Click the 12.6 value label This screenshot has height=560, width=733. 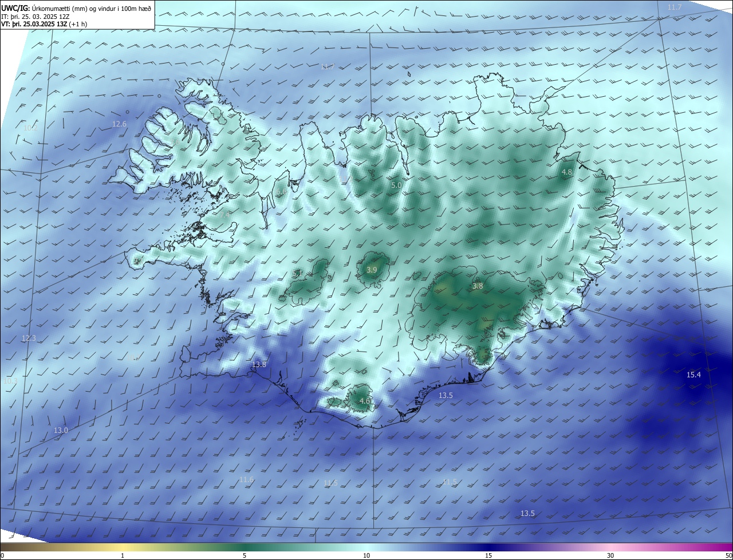tap(119, 124)
